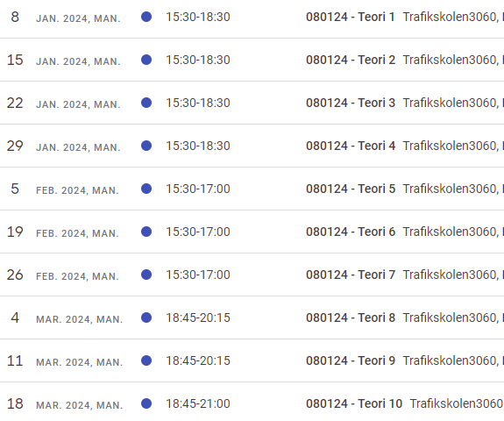Open the 080124 - Teori 9 event
This screenshot has height=421, width=504.
[x=351, y=360]
